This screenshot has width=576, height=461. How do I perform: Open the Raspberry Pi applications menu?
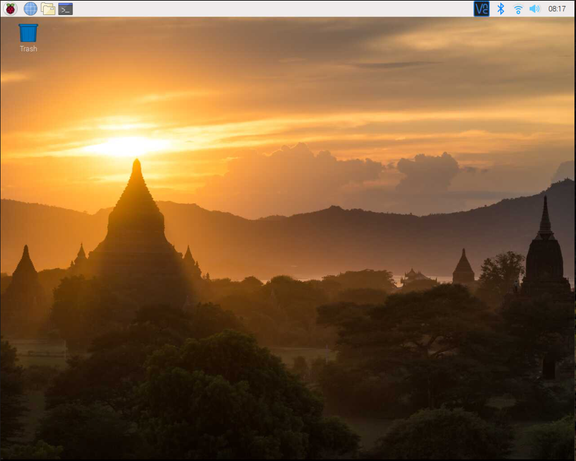click(10, 8)
